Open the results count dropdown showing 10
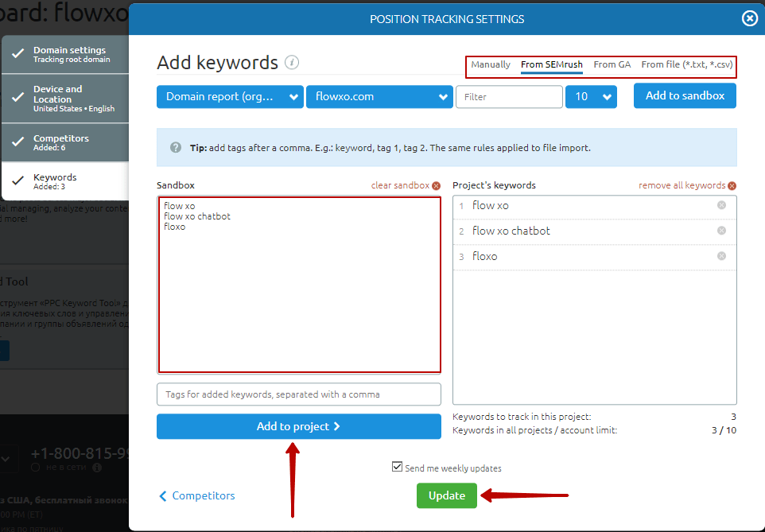Image resolution: width=765 pixels, height=532 pixels. [591, 97]
